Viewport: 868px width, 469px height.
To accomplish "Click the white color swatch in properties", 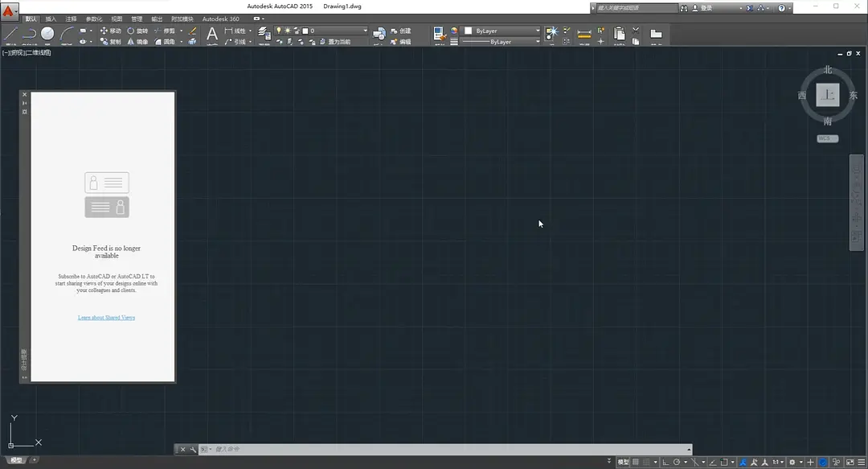I will (x=469, y=31).
